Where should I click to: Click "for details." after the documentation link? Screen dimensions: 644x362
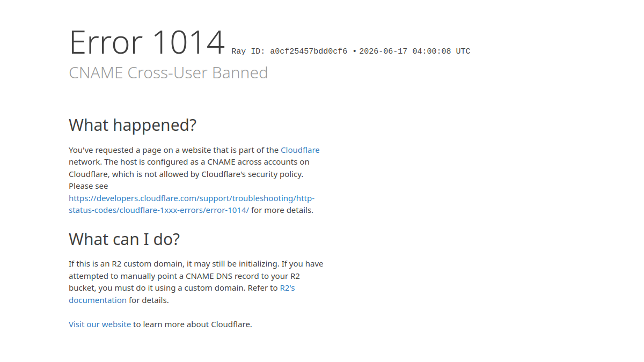tap(149, 300)
